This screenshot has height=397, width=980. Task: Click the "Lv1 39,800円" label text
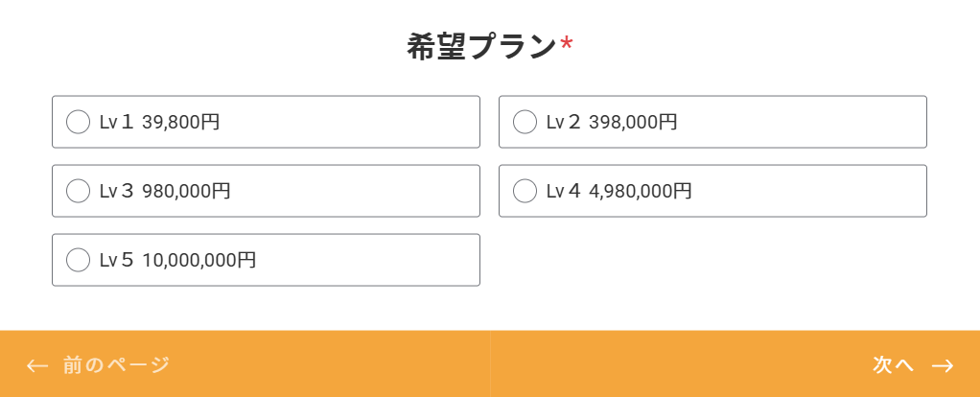tap(159, 122)
